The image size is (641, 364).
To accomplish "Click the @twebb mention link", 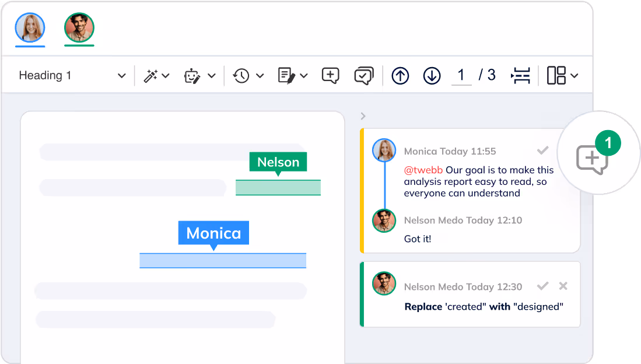I will [423, 170].
